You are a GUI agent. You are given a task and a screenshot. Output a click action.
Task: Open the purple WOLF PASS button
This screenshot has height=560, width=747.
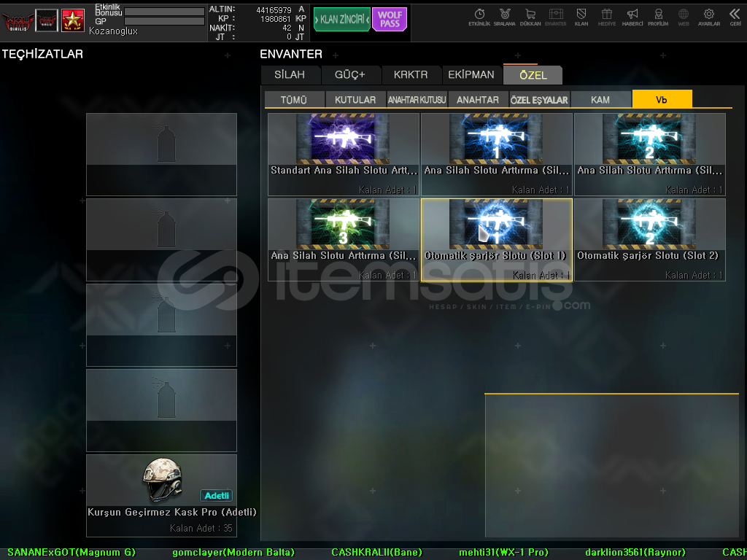390,20
